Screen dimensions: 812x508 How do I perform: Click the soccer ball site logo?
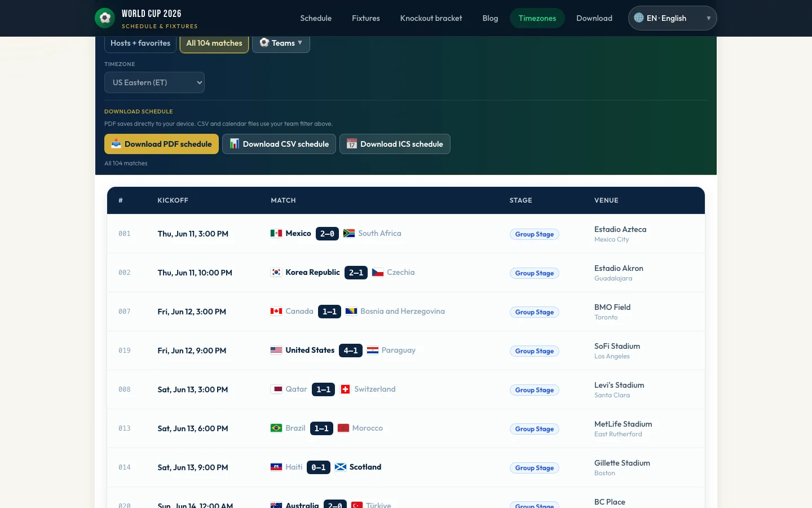pos(105,18)
